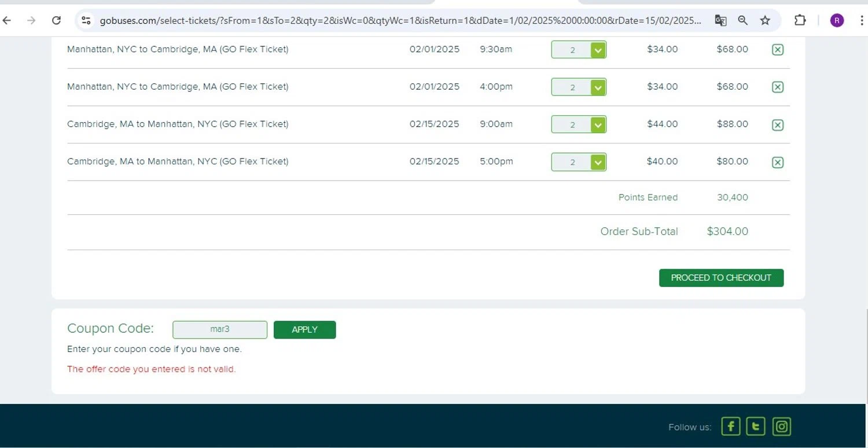Click the 4:00pm departure time
Image resolution: width=868 pixels, height=448 pixels.
(x=496, y=87)
